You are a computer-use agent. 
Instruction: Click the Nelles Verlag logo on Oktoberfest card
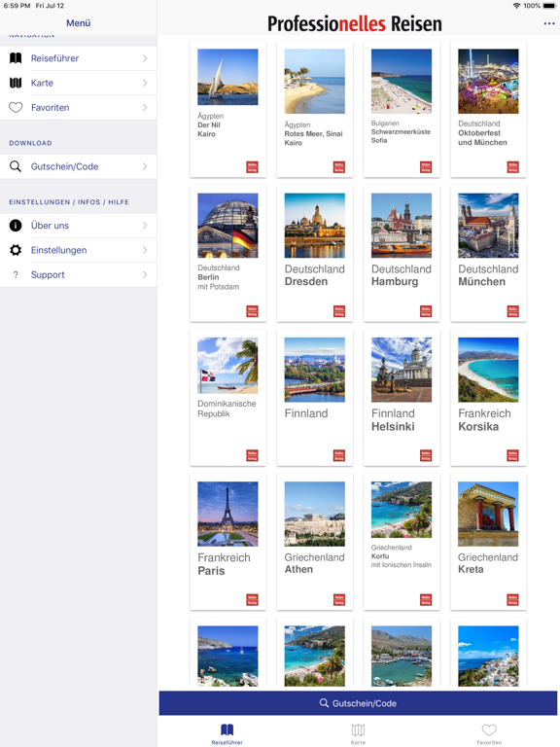click(513, 167)
